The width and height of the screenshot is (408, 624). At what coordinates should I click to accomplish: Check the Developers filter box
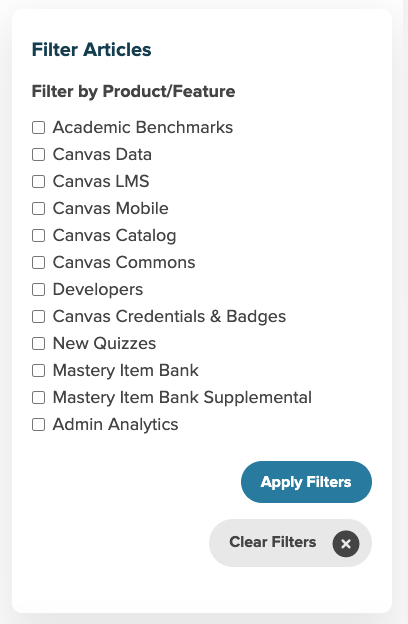(38, 290)
